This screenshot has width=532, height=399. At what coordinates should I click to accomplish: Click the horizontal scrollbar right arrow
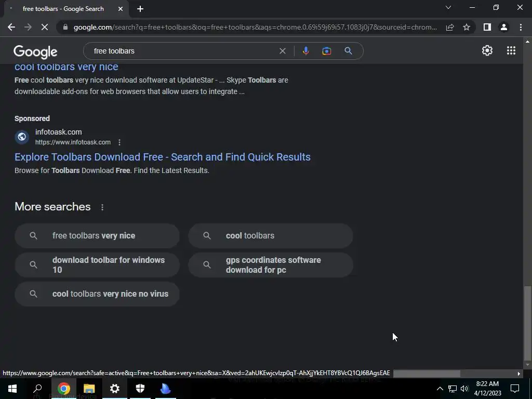click(519, 374)
